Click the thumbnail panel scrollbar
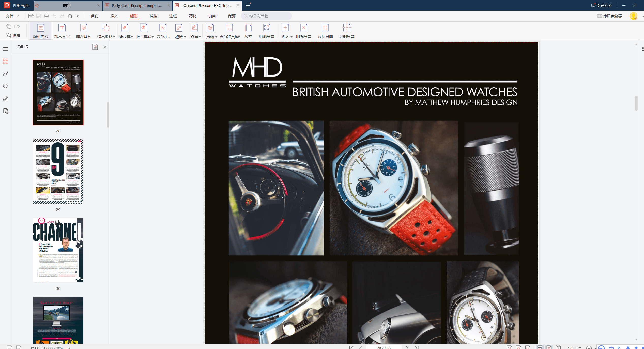The width and height of the screenshot is (644, 349). (108, 115)
